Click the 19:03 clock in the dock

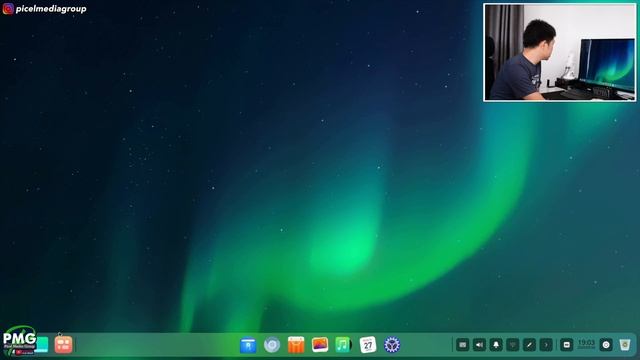click(586, 344)
